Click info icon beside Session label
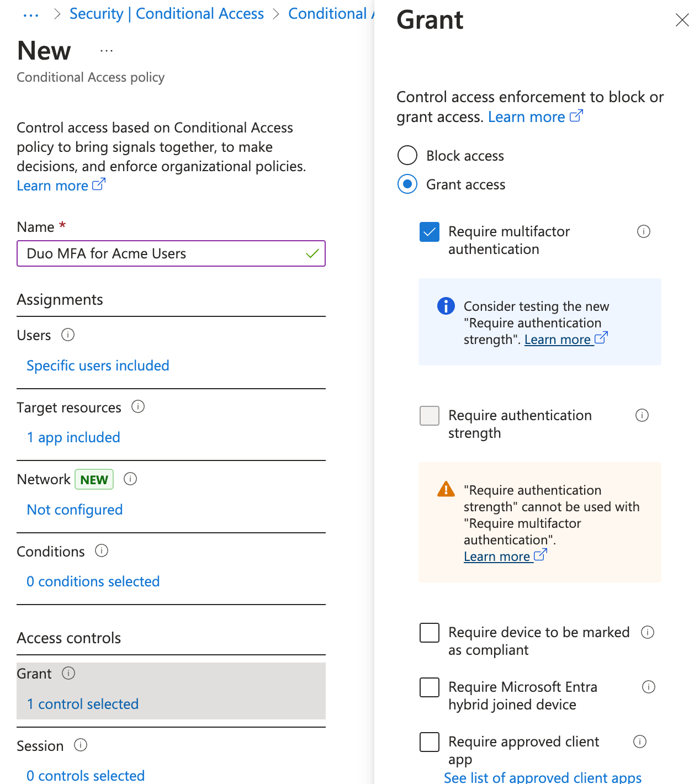 coord(81,745)
